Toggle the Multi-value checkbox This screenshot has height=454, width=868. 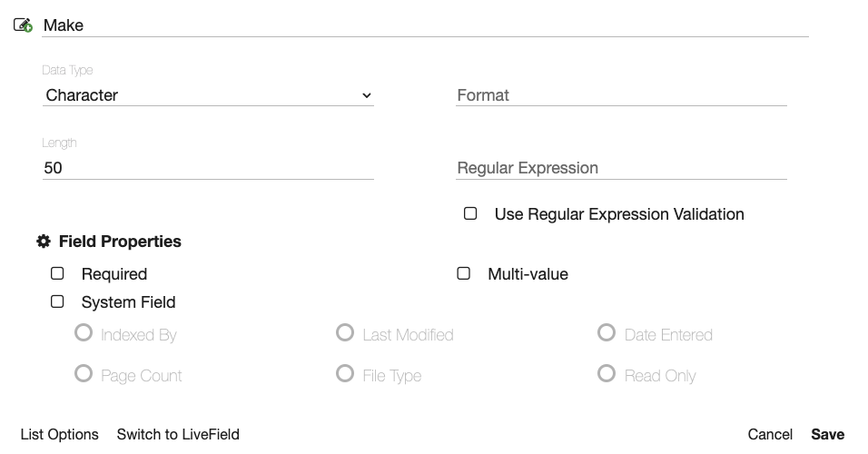click(x=464, y=273)
